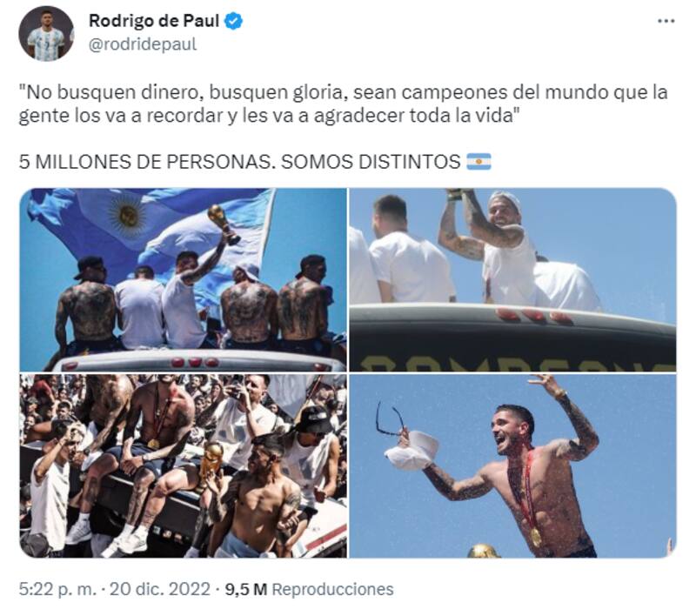Open the Rodrigo de Paul display name
Viewport: 696px width, 616px height.
(154, 21)
